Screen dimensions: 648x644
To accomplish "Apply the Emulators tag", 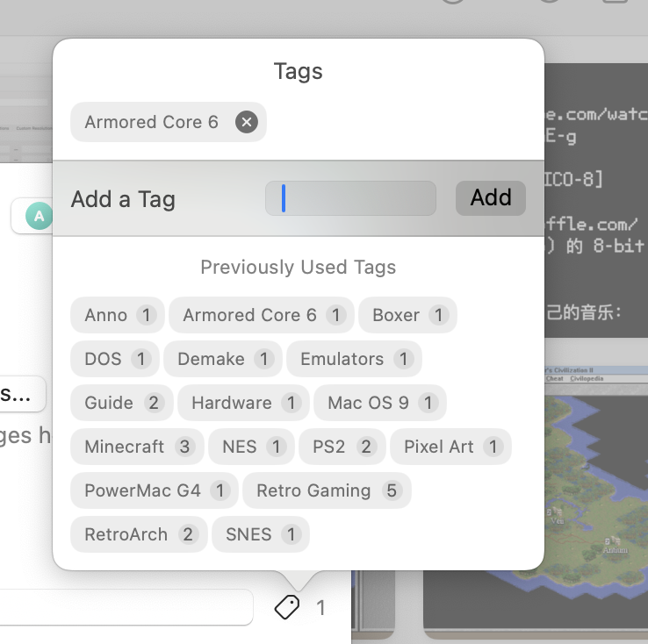I will [354, 359].
